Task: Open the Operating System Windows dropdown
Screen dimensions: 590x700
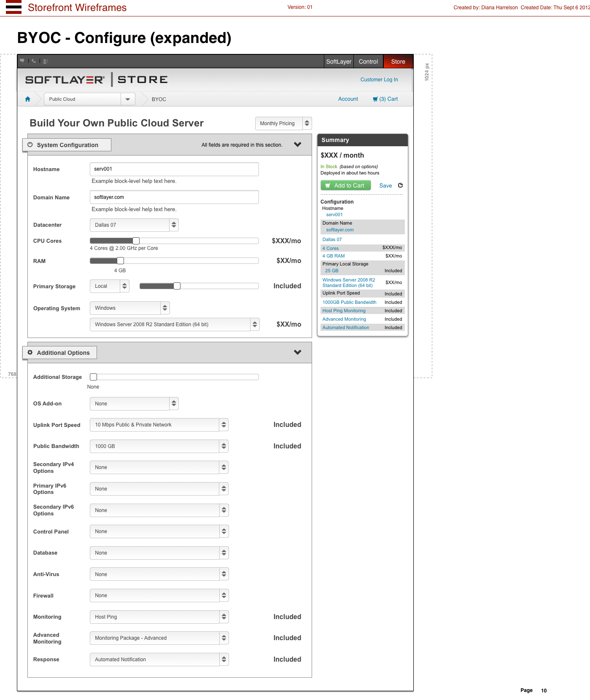Action: (x=130, y=308)
